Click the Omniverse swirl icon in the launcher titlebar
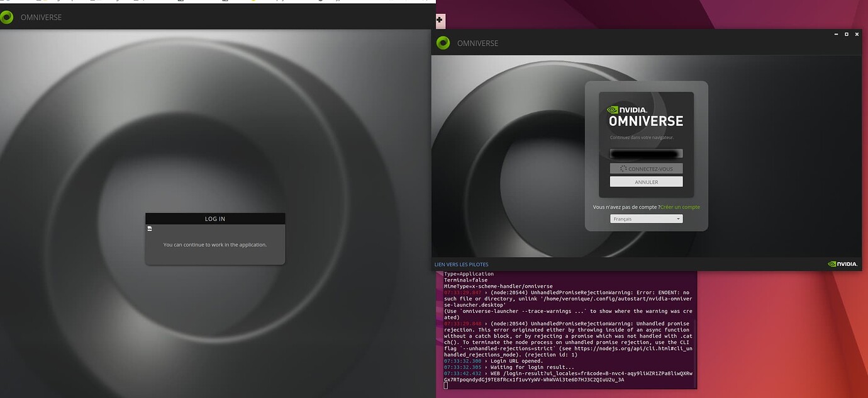868x398 pixels. 443,42
